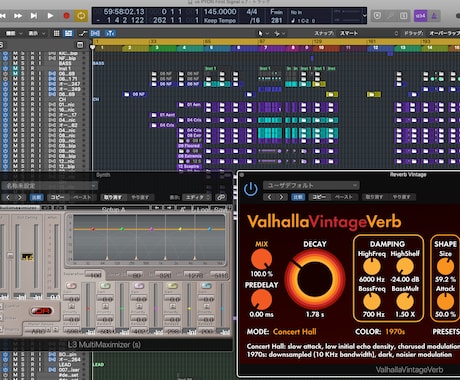This screenshot has width=460, height=380.
Task: Click Copy (コピー) in reverb window
Action: click(x=319, y=197)
